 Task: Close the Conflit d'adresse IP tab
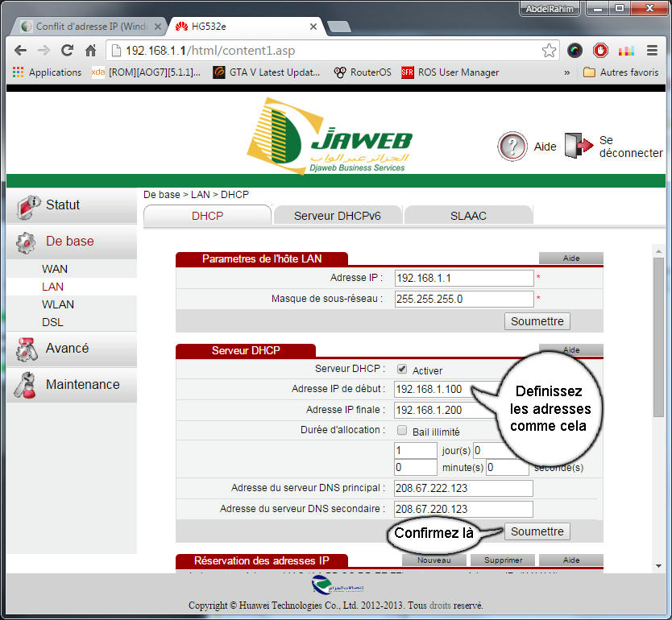(x=158, y=27)
